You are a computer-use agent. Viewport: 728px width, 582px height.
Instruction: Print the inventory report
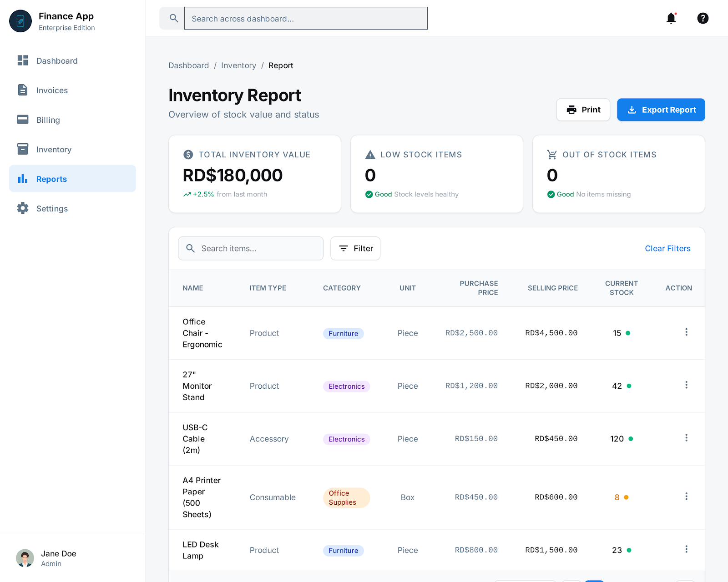point(583,110)
